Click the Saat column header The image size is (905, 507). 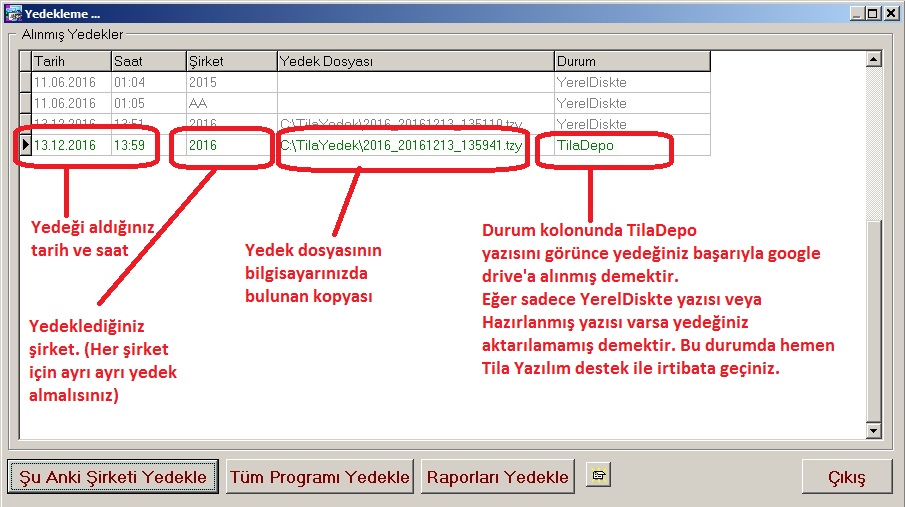coord(149,61)
